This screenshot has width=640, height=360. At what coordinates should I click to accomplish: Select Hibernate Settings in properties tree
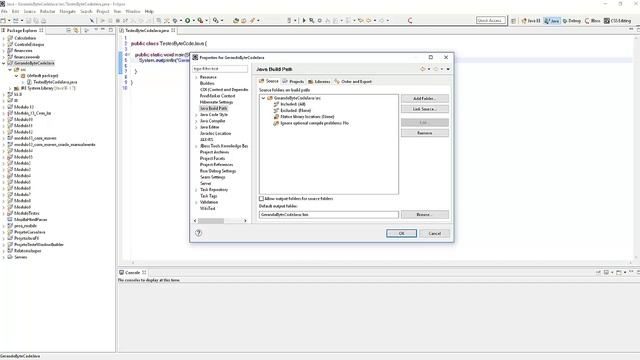[x=216, y=102]
